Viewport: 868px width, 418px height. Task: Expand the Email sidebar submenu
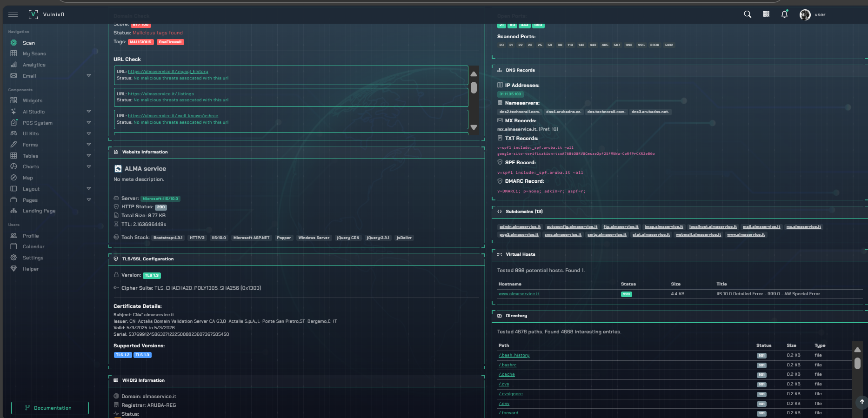click(89, 76)
